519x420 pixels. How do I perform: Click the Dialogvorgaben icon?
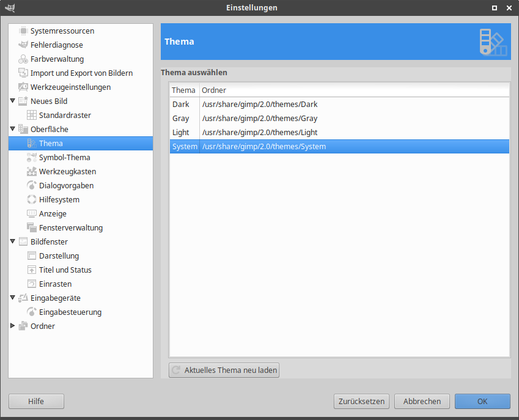point(32,185)
